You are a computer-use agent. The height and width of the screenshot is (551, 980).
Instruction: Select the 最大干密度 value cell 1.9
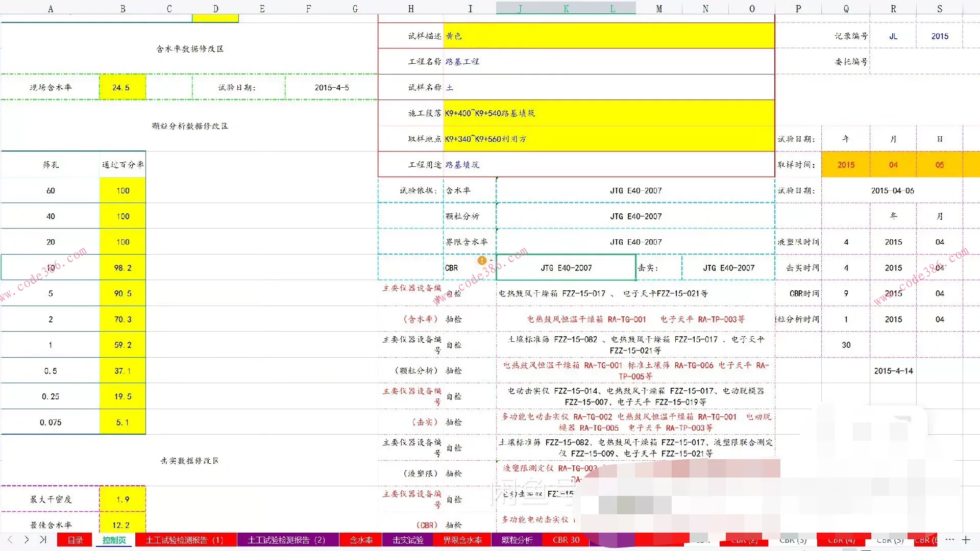tap(122, 499)
